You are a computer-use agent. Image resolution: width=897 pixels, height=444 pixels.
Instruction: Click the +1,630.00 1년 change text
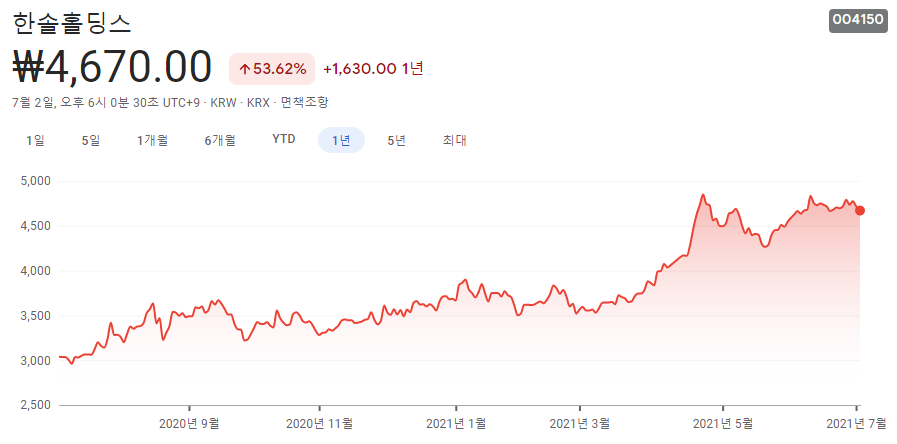373,69
